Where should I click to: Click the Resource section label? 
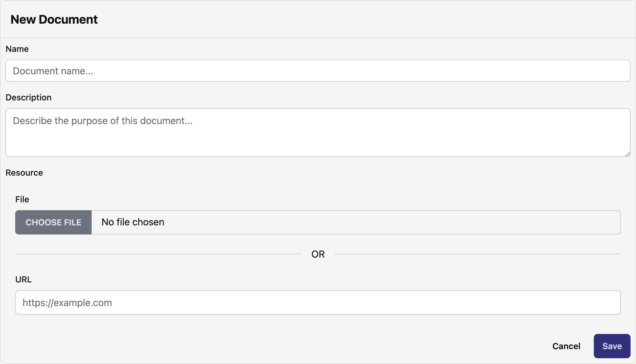tap(24, 173)
